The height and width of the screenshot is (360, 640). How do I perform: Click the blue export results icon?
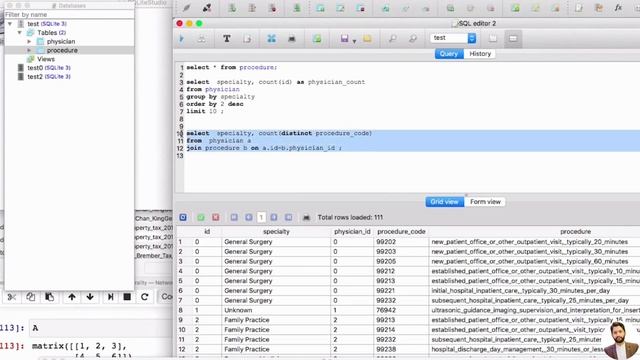click(271, 39)
